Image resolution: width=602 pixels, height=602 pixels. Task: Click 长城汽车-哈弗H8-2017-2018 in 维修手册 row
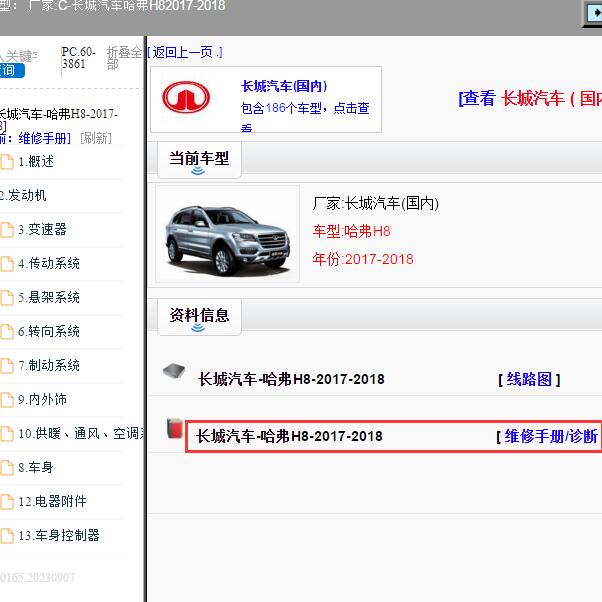tap(289, 437)
